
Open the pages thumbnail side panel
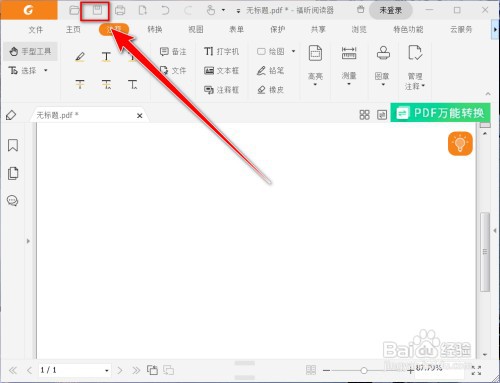pyautogui.click(x=13, y=173)
